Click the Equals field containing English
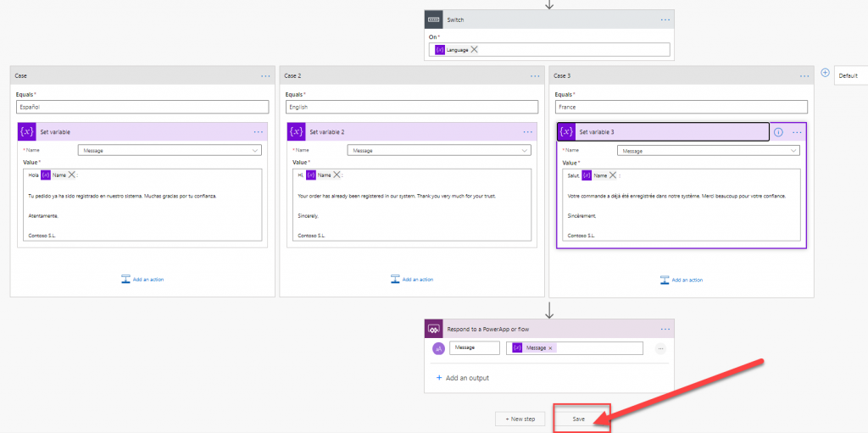Screen dimensions: 868x433 (x=411, y=108)
